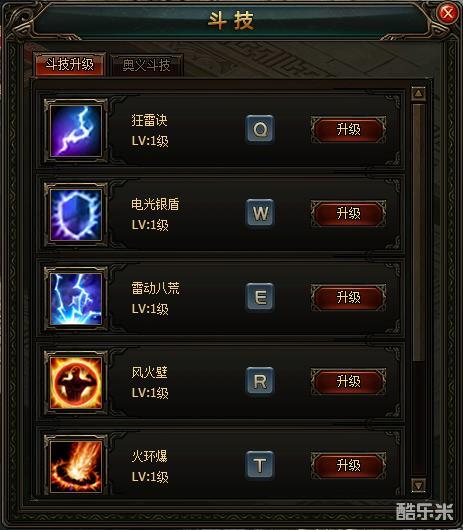This screenshot has width=463, height=530.
Task: Upgrade 风火壁 with its 升级 button
Action: point(348,381)
